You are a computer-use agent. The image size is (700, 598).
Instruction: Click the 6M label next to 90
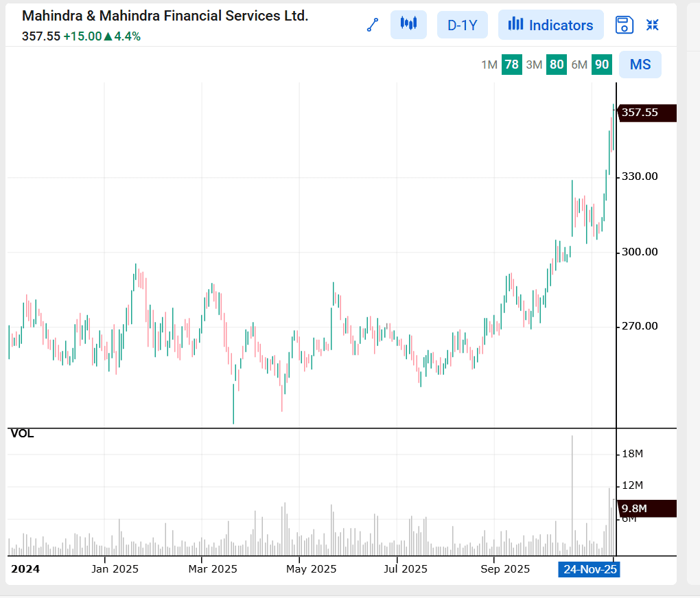[x=579, y=65]
